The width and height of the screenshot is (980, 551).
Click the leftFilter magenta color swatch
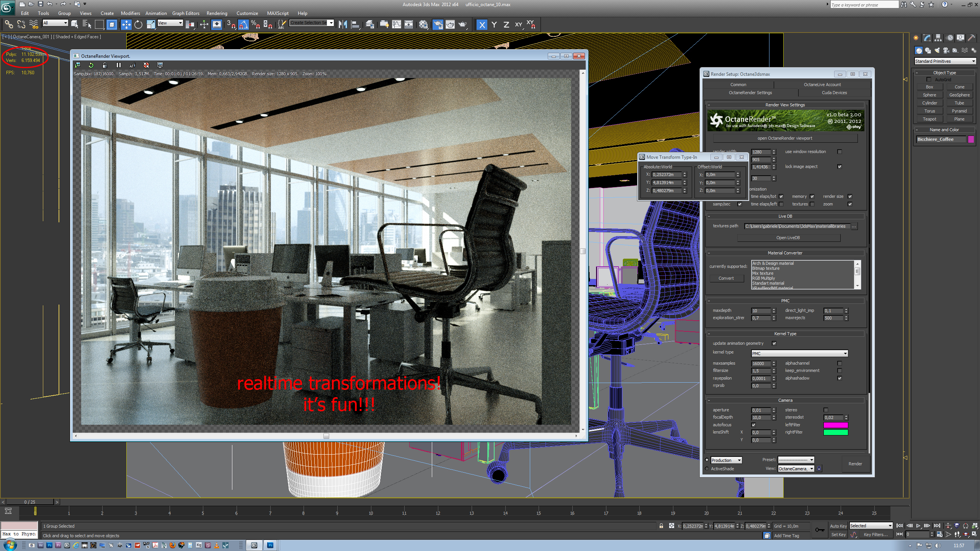click(x=835, y=425)
